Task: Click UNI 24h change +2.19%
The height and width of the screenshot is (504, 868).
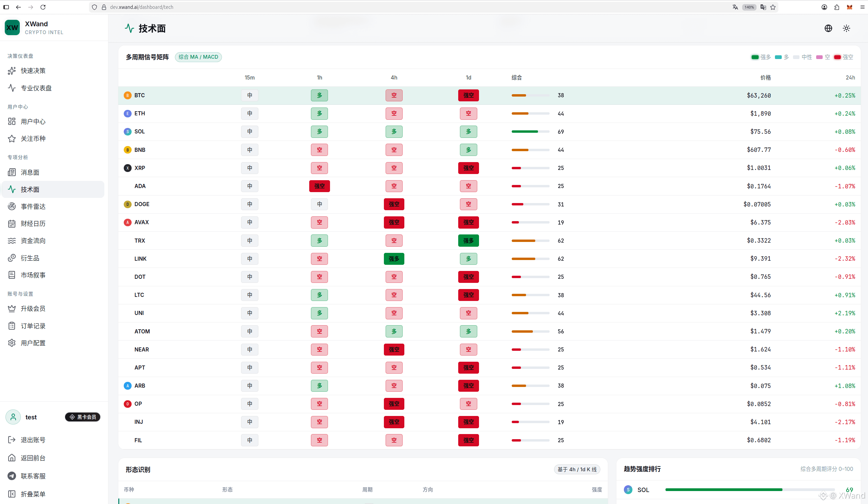Action: click(844, 313)
